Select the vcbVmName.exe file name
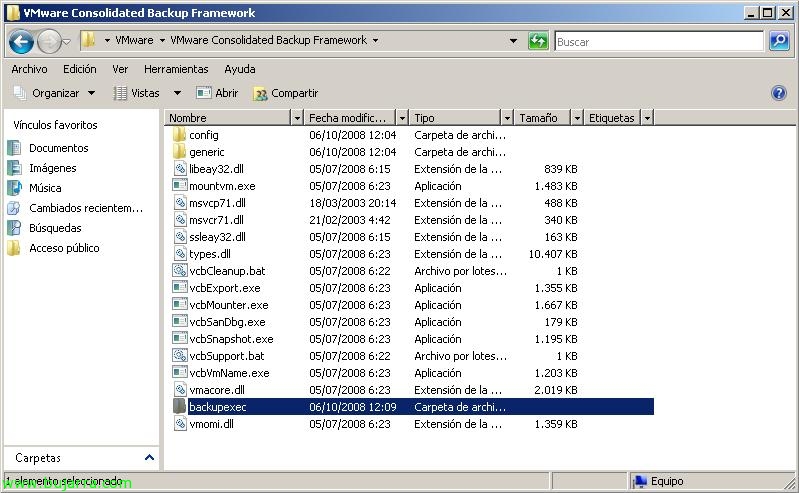The width and height of the screenshot is (799, 493). click(229, 373)
